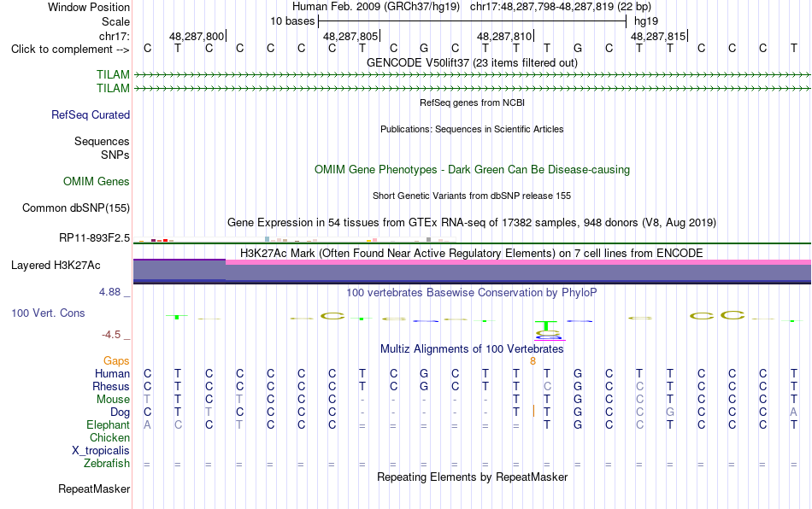Open 'Publications: Sequences in Scientific Articles' title
812x509 pixels.
click(x=472, y=129)
